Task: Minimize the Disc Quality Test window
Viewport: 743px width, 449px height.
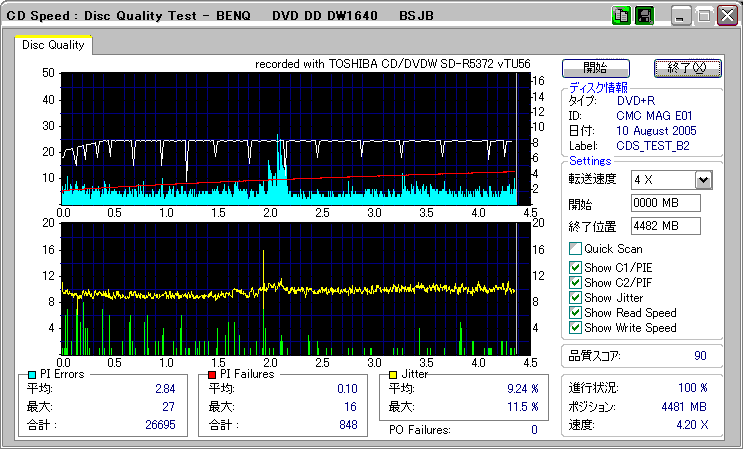Action: [683, 16]
